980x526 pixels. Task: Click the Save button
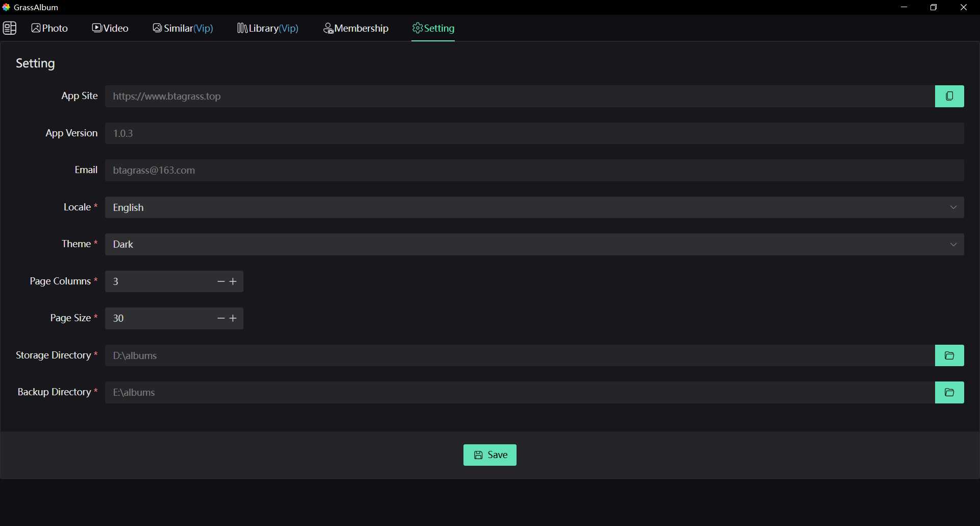[x=489, y=455]
